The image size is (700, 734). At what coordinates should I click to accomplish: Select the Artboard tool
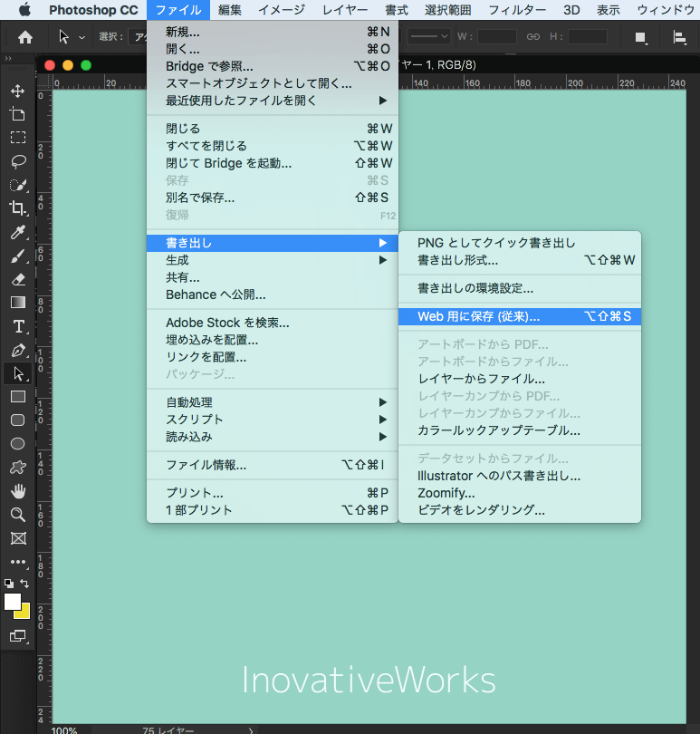click(x=18, y=114)
